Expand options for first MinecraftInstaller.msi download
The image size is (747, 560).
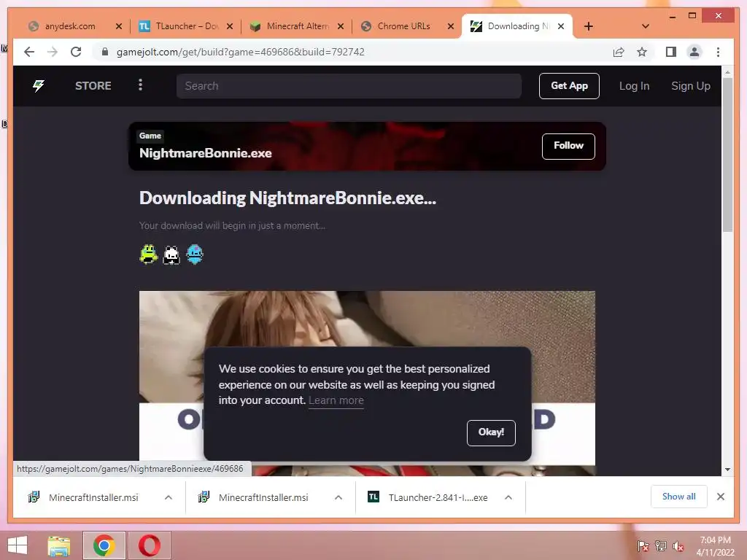click(x=169, y=497)
